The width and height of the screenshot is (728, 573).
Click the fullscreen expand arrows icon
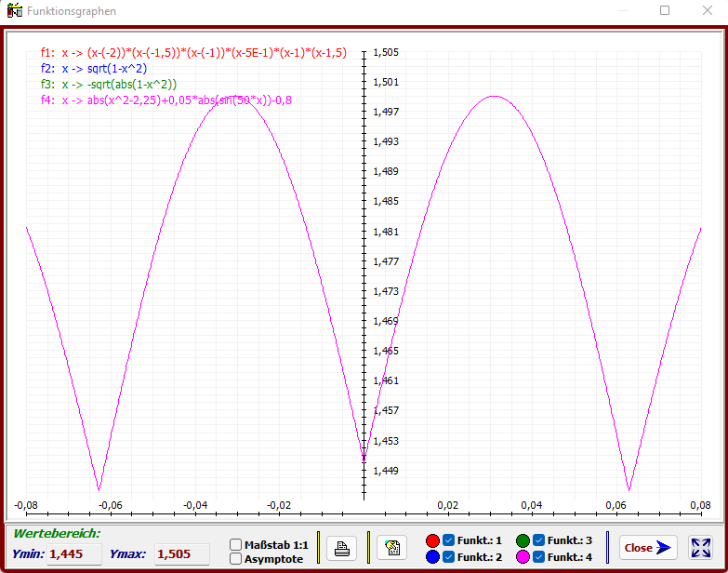coord(701,548)
